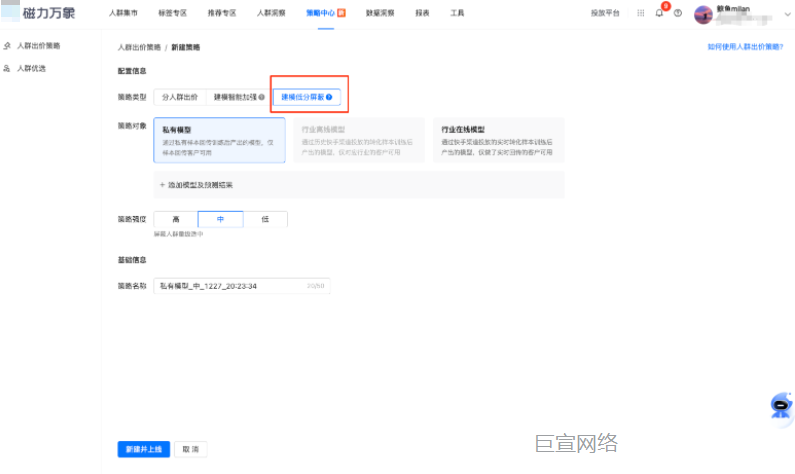Open the 推荐专区 tab
The image size is (795, 474).
222,13
